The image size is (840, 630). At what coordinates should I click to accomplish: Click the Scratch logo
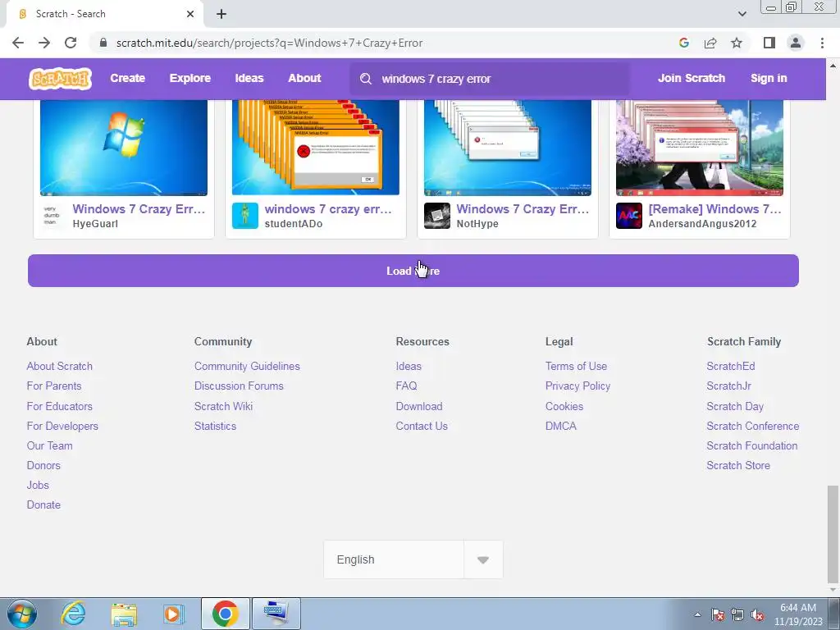pyautogui.click(x=60, y=78)
